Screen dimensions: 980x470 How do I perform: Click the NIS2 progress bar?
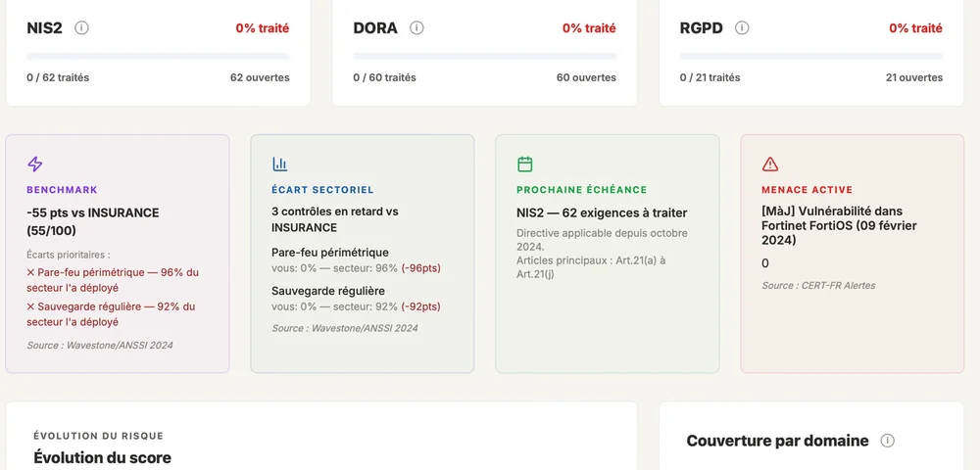158,56
